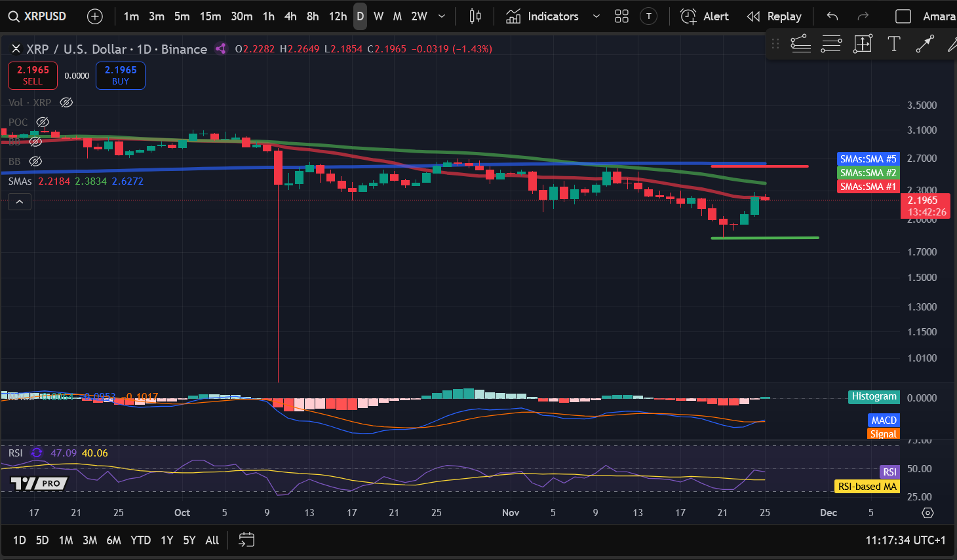Create an alert using the clock icon

coord(688,16)
